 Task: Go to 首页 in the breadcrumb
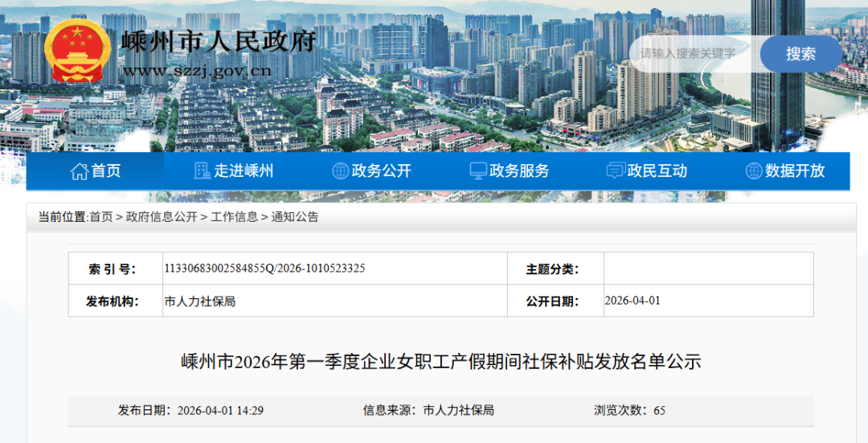(100, 217)
